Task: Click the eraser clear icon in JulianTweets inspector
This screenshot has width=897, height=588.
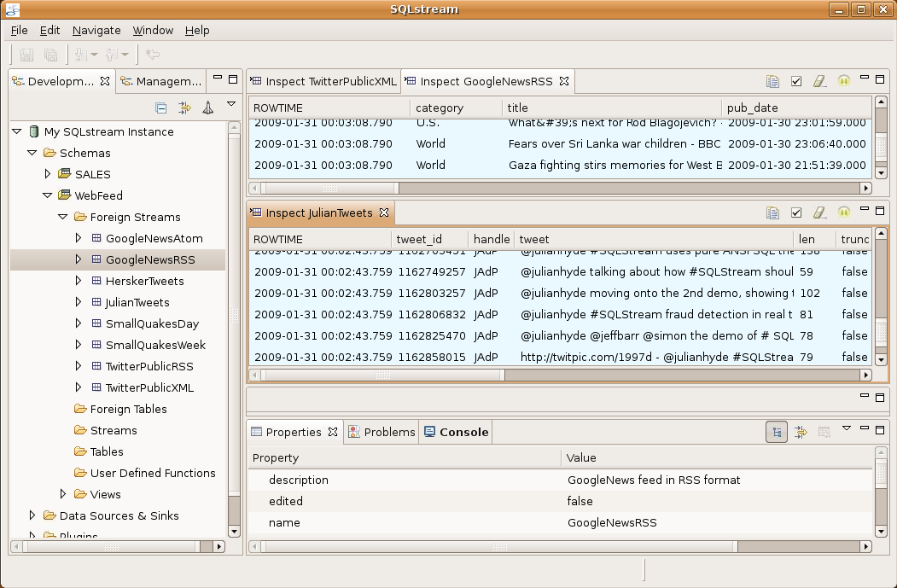Action: pyautogui.click(x=820, y=212)
